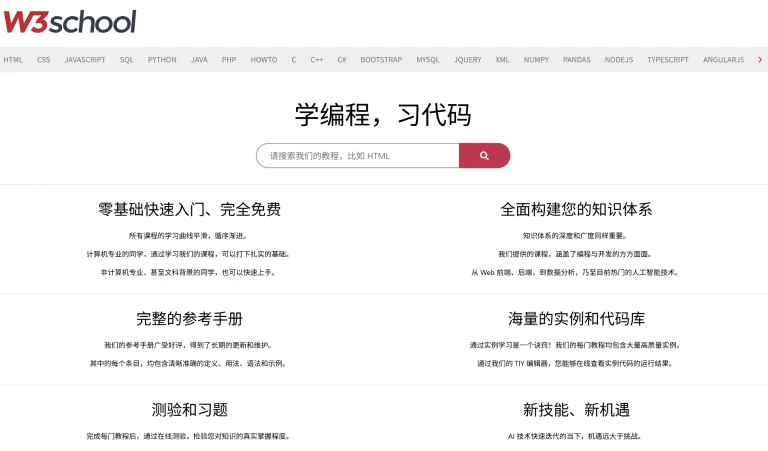Image resolution: width=768 pixels, height=451 pixels.
Task: Open the C# tutorial
Action: [342, 60]
